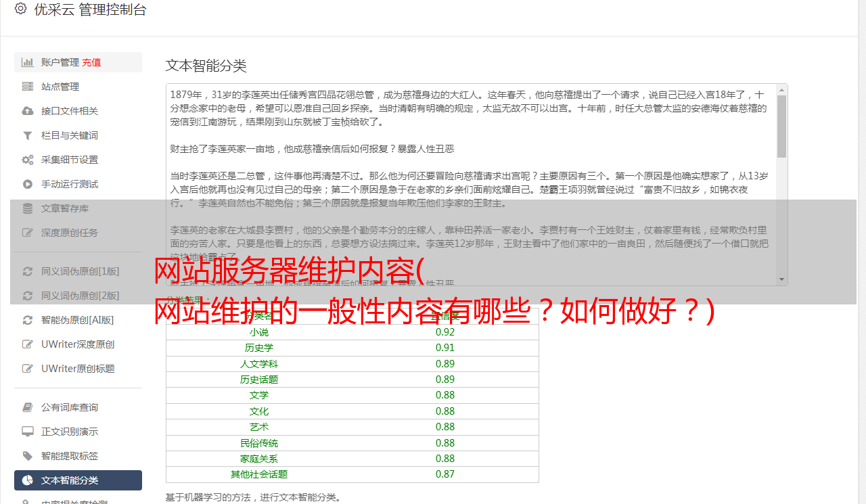Click the book icon for 公有词库查询
866x504 pixels.
coord(28,407)
